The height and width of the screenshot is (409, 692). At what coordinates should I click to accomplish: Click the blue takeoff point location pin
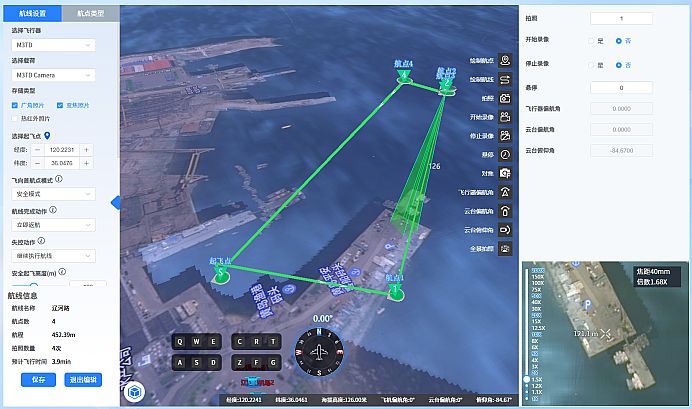pos(47,135)
